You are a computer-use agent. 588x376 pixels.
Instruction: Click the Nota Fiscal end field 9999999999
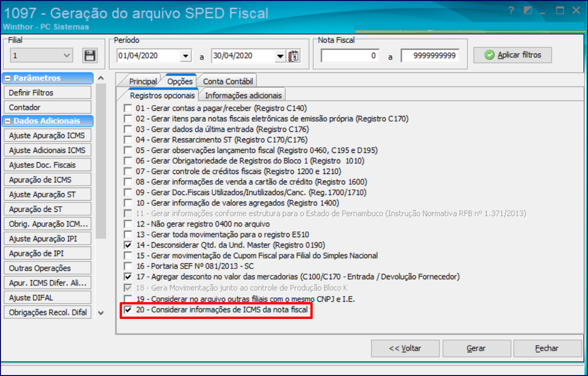(430, 56)
